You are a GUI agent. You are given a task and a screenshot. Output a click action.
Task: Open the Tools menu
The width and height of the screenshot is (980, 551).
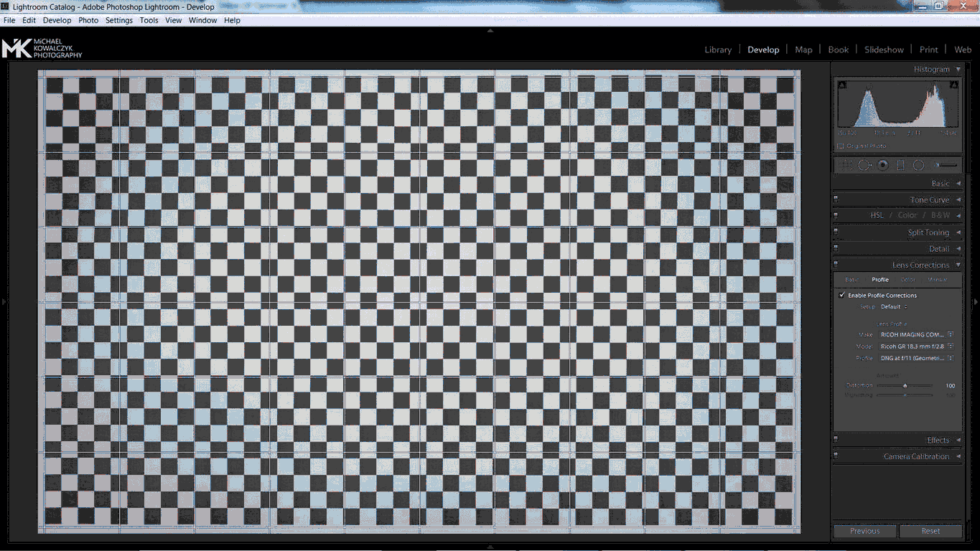point(149,20)
